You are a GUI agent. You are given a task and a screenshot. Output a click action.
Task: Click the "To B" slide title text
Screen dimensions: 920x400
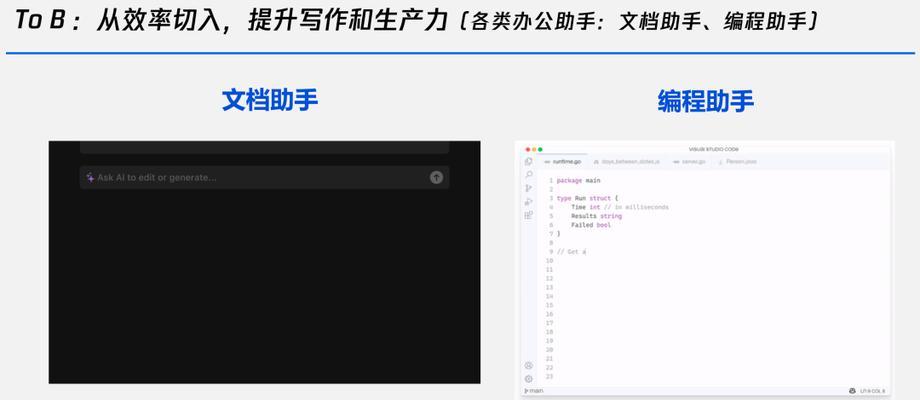coord(38,21)
